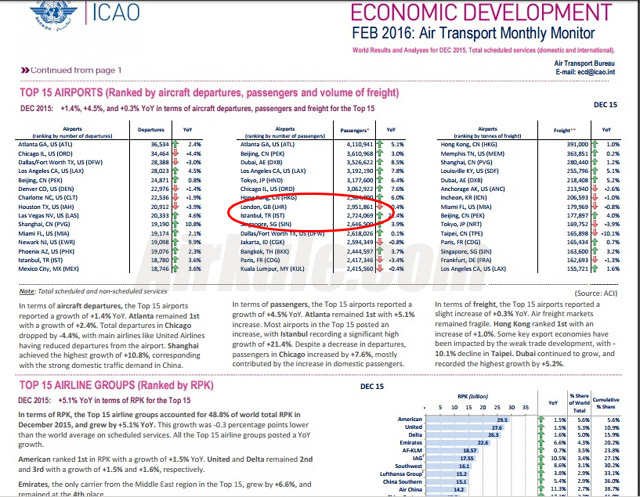Click green arrow beside Hong Kong freight 391,000
Image resolution: width=640 pixels, height=497 pixels.
595,144
